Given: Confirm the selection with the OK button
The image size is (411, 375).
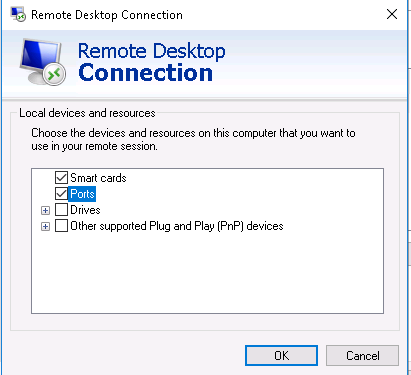Looking at the screenshot, I should click(x=281, y=355).
